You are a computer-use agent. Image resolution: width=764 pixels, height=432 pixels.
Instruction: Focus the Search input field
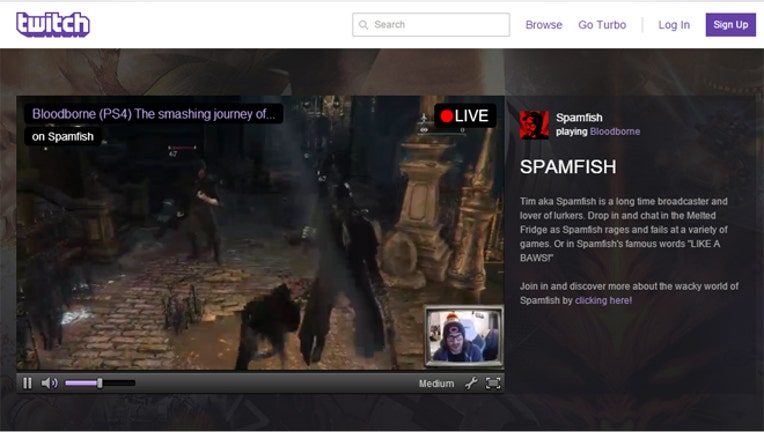431,25
